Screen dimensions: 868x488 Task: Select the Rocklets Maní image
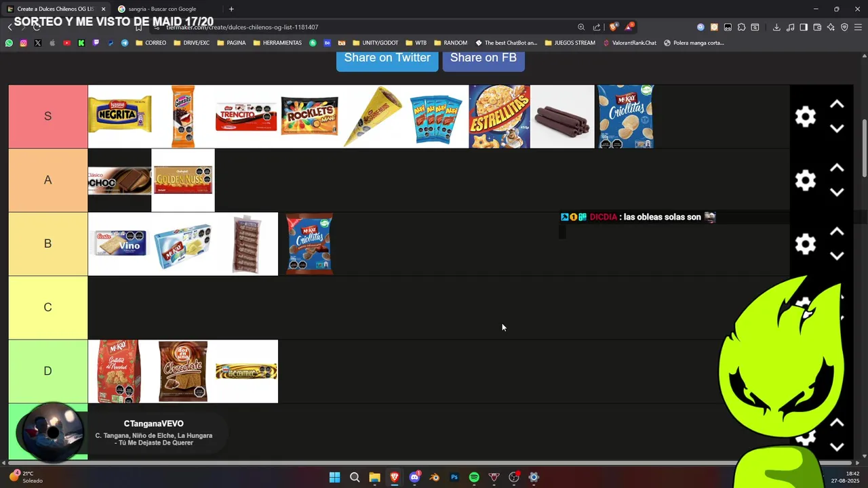309,116
